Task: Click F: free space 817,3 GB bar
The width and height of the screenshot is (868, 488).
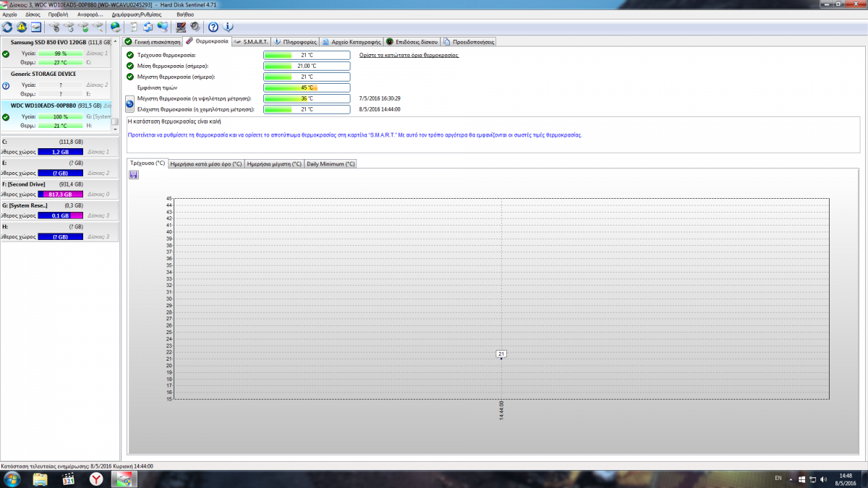Action: click(60, 194)
